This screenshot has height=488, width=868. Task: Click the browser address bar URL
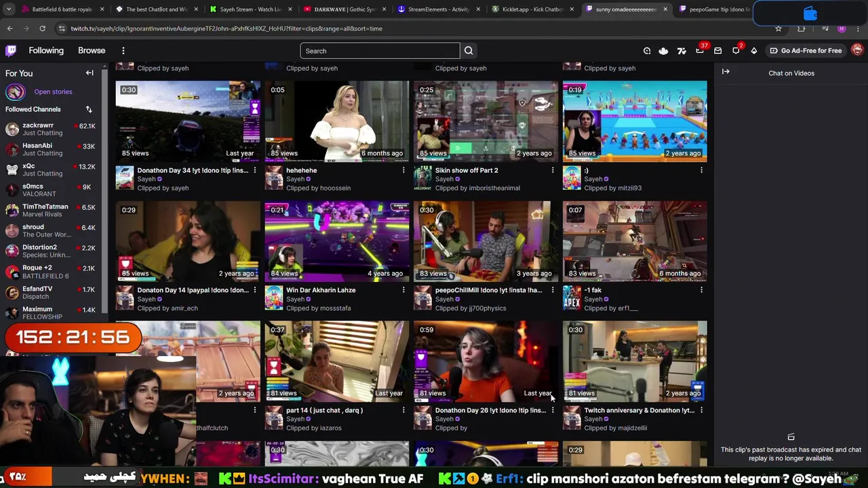coord(226,28)
